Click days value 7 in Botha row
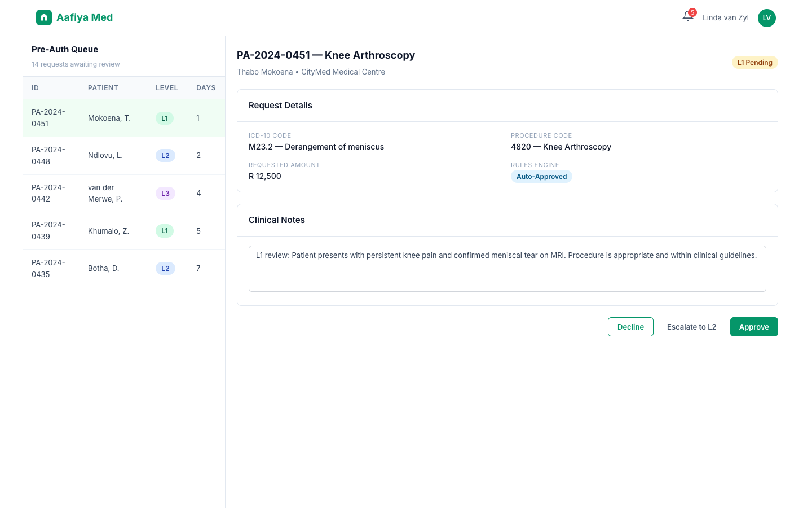Screen dimensions: 812x508 point(198,268)
